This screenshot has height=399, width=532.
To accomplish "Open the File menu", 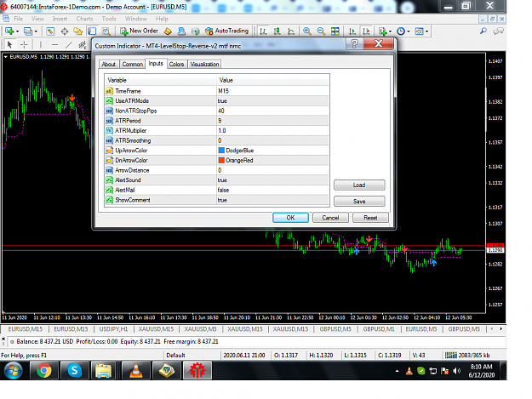I will coord(19,19).
